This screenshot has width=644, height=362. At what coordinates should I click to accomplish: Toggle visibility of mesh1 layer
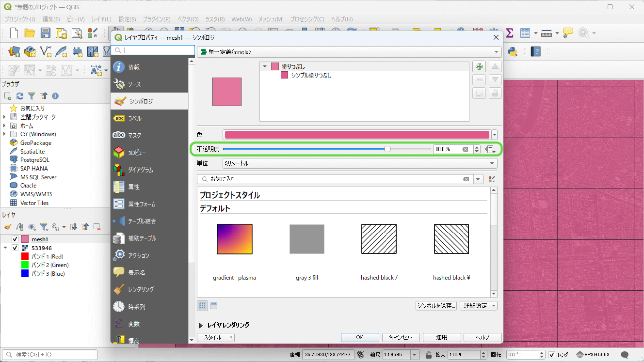point(15,239)
